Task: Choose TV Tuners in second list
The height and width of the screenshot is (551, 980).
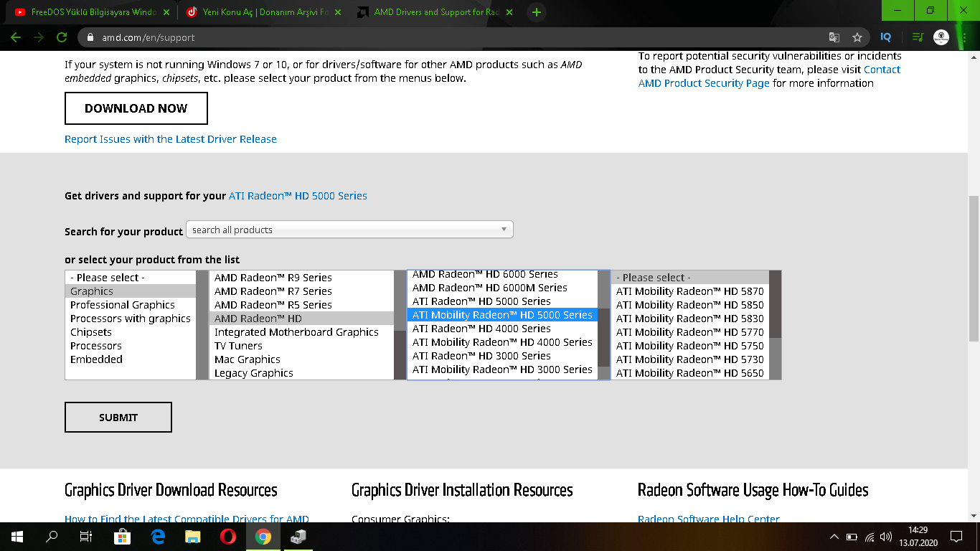Action: [x=301, y=346]
